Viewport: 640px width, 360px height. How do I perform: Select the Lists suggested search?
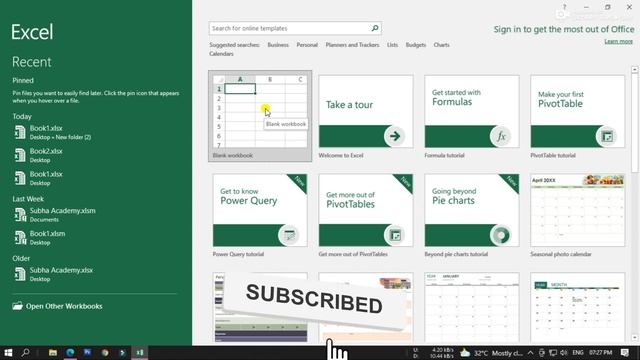point(392,45)
